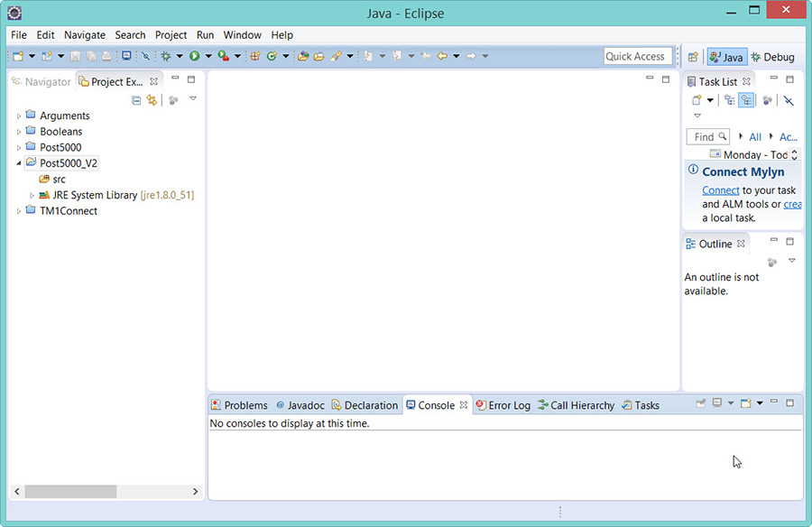Screen dimensions: 812x527
Task: Click the Focus on Active Task icon in Outline
Action: [x=772, y=263]
